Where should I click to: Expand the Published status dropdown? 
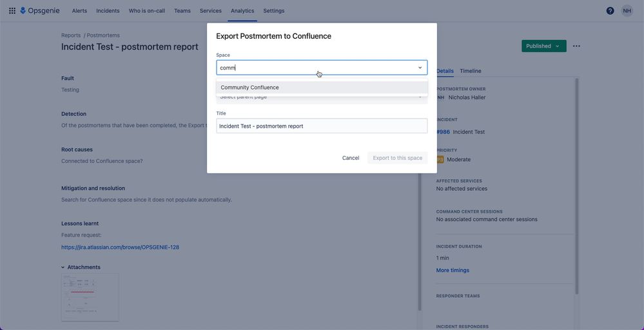[544, 46]
